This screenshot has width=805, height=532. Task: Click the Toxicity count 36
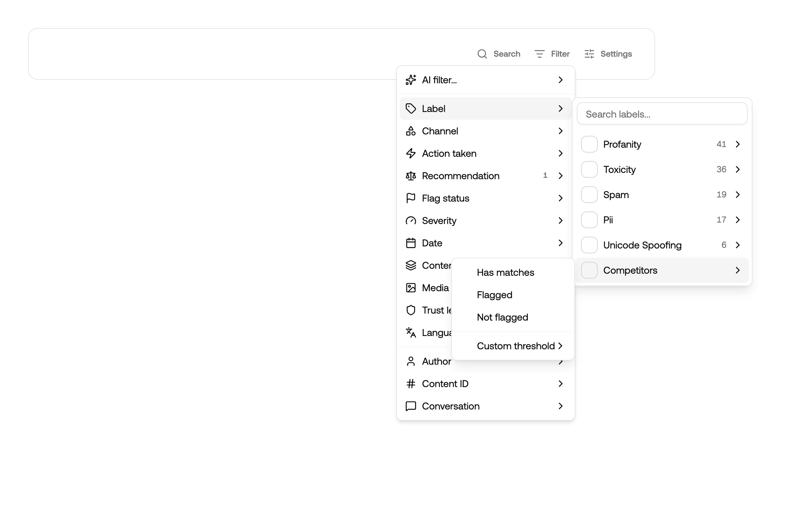tap(721, 169)
